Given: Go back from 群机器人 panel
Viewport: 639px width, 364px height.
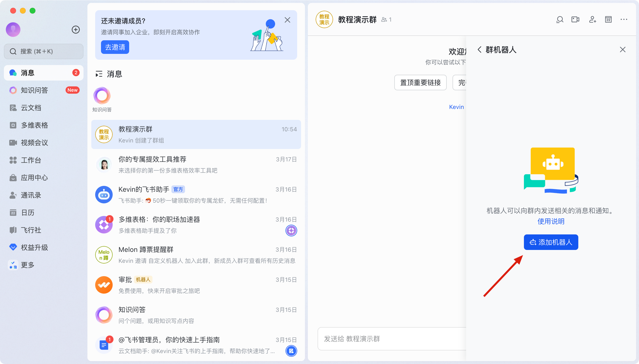Looking at the screenshot, I should (479, 50).
